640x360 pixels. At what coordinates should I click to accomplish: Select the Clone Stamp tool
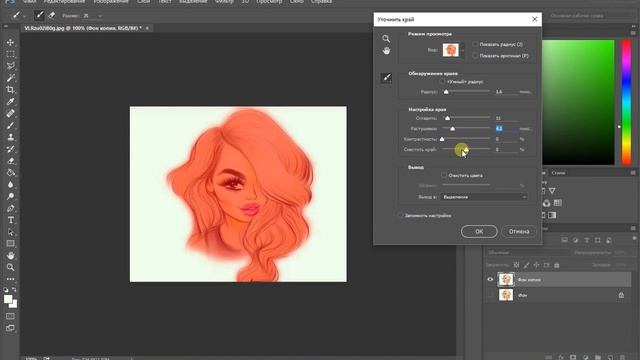[11, 137]
